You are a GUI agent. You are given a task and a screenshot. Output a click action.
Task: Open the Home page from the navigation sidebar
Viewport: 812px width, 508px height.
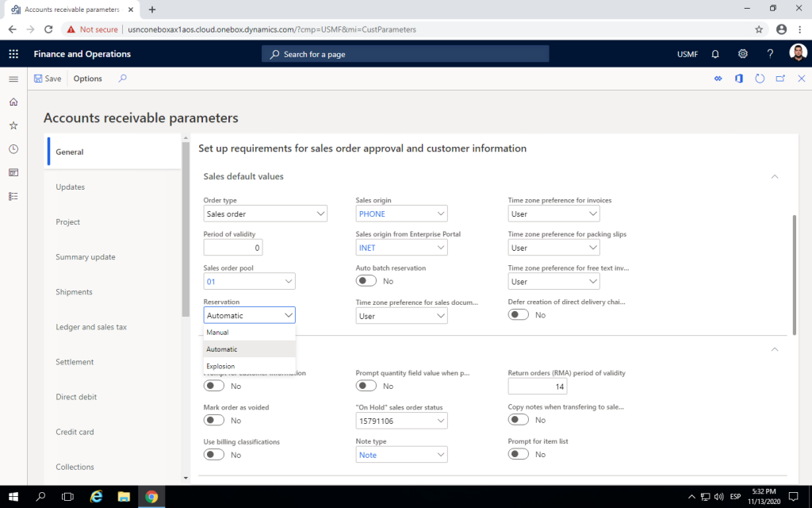tap(13, 102)
